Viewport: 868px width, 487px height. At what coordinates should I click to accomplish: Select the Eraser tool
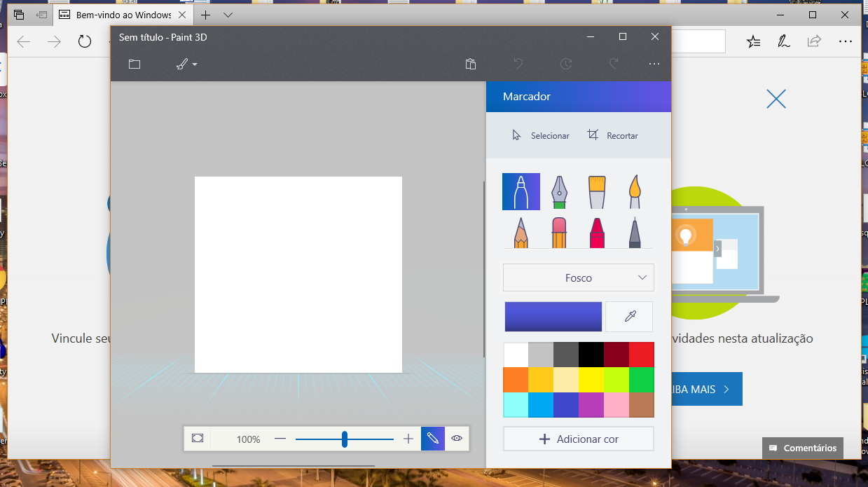[x=558, y=233]
